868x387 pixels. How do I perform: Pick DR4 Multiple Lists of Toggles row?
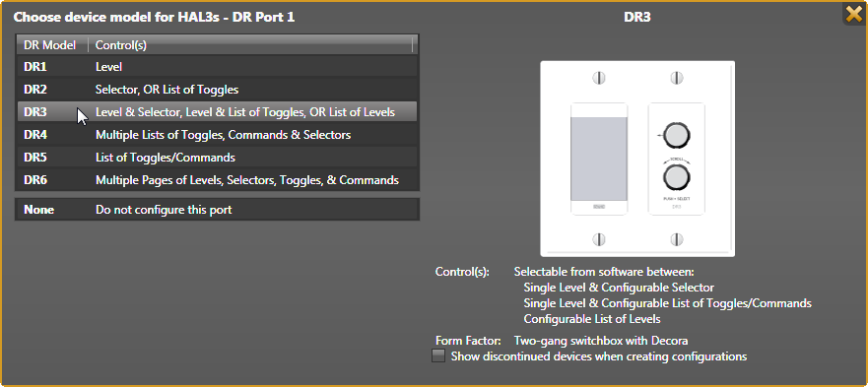click(217, 135)
